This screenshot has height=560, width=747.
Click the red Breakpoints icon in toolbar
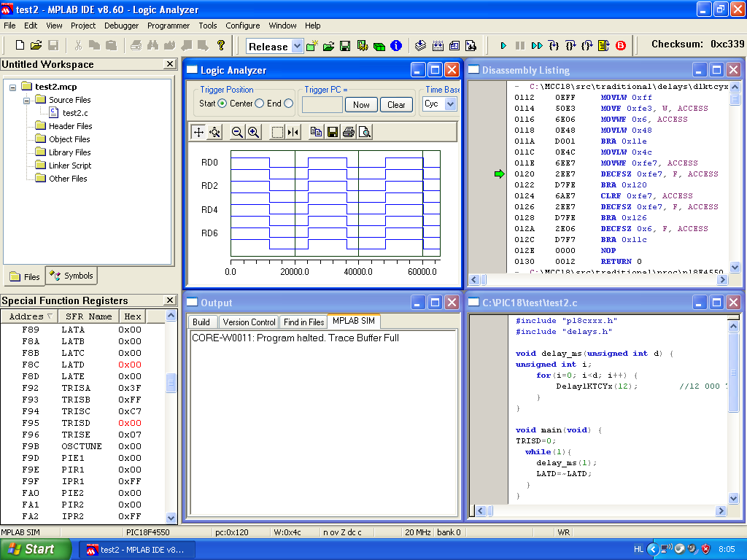pyautogui.click(x=621, y=46)
